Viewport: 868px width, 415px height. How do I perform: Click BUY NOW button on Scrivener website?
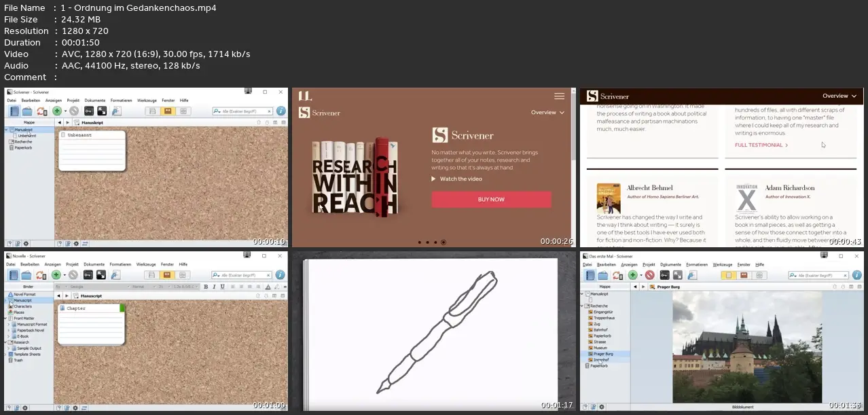coord(491,200)
